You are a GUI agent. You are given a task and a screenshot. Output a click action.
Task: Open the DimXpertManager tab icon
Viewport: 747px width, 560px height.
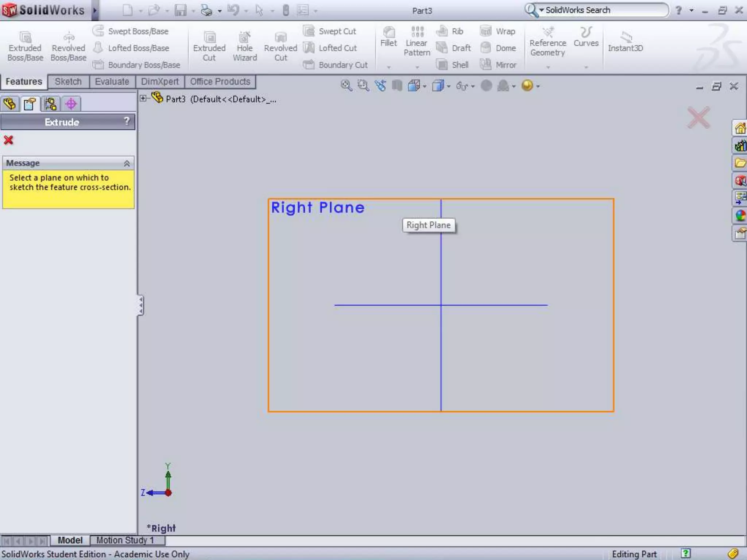71,104
